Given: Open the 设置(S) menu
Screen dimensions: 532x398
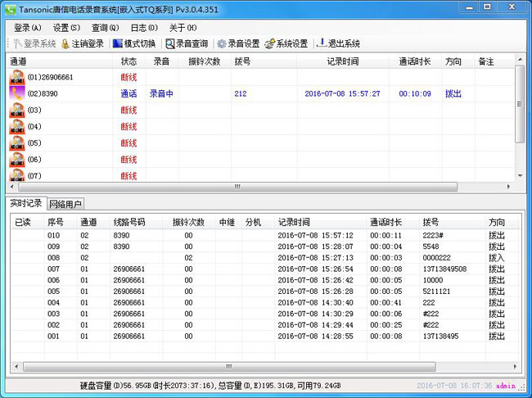Looking at the screenshot, I should point(66,27).
